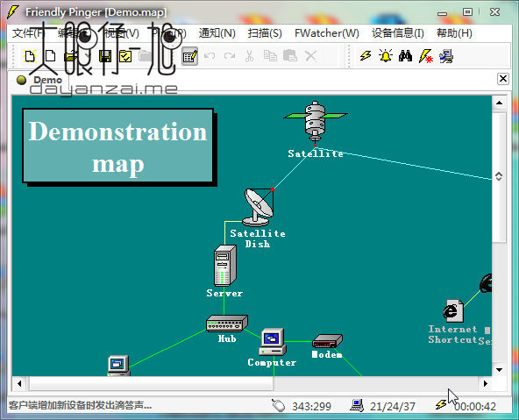
Task: Click the lightning with red star icon
Action: point(426,56)
